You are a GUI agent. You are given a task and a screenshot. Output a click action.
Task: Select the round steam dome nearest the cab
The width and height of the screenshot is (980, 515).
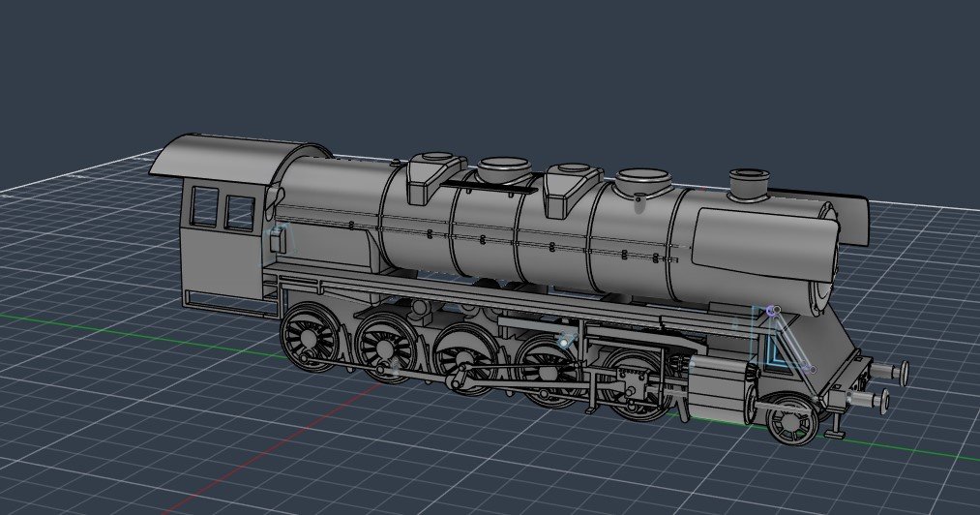pyautogui.click(x=504, y=173)
